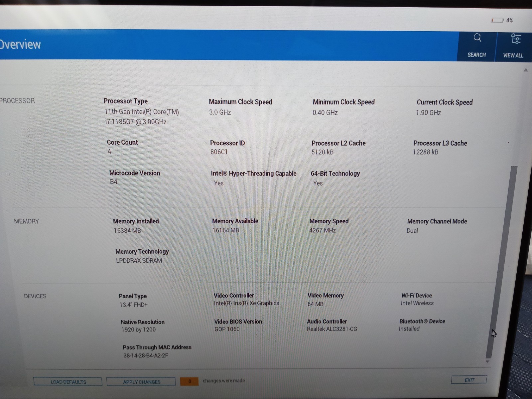Click the Hyper-Threading Capable value Yes
This screenshot has width=532, height=399.
pos(218,183)
